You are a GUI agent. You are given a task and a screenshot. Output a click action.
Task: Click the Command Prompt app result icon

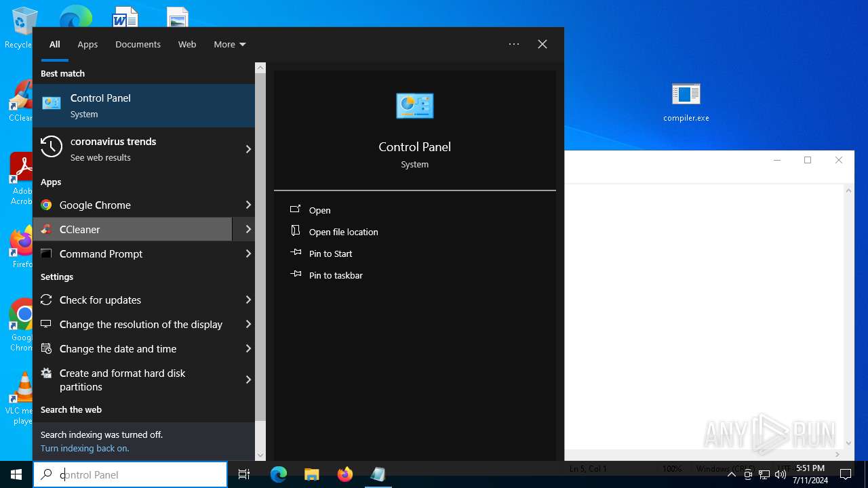(x=46, y=253)
